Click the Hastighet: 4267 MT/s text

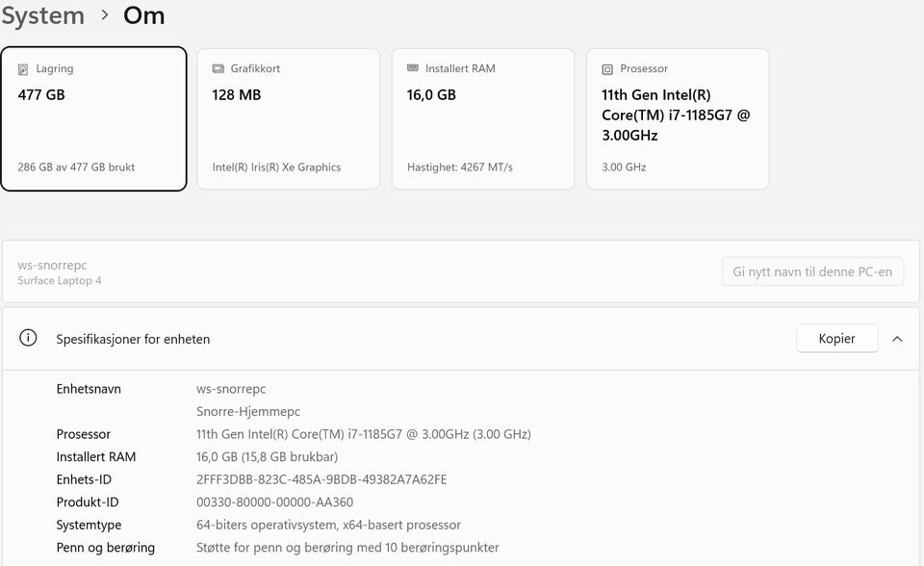pos(460,167)
